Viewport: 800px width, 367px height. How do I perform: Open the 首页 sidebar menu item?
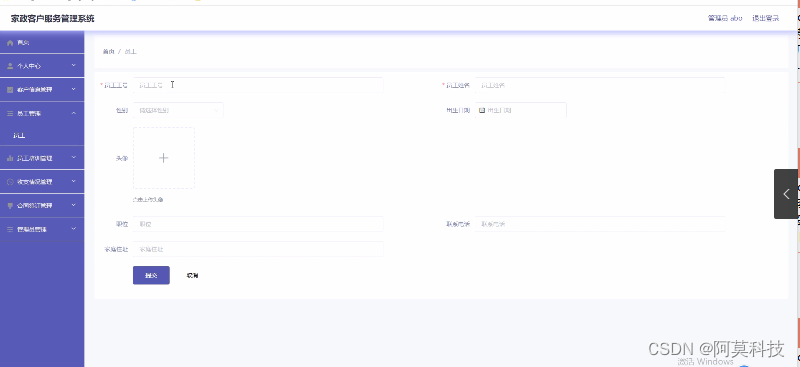point(42,43)
